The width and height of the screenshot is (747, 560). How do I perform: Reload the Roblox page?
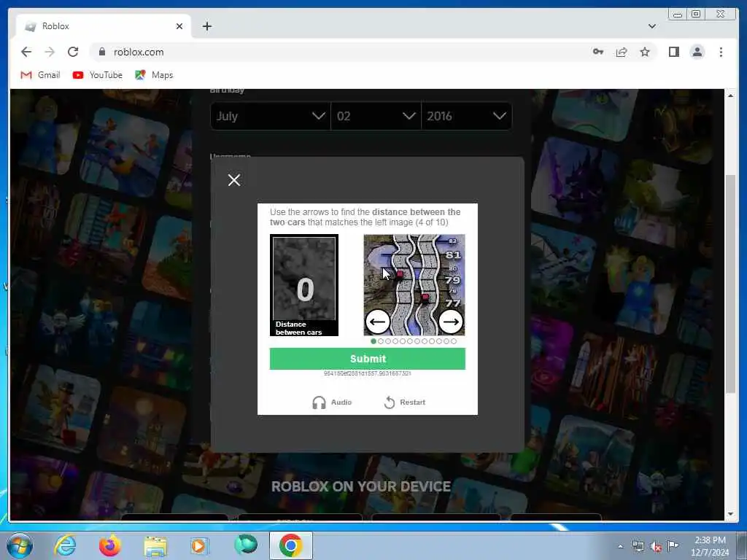pyautogui.click(x=73, y=52)
